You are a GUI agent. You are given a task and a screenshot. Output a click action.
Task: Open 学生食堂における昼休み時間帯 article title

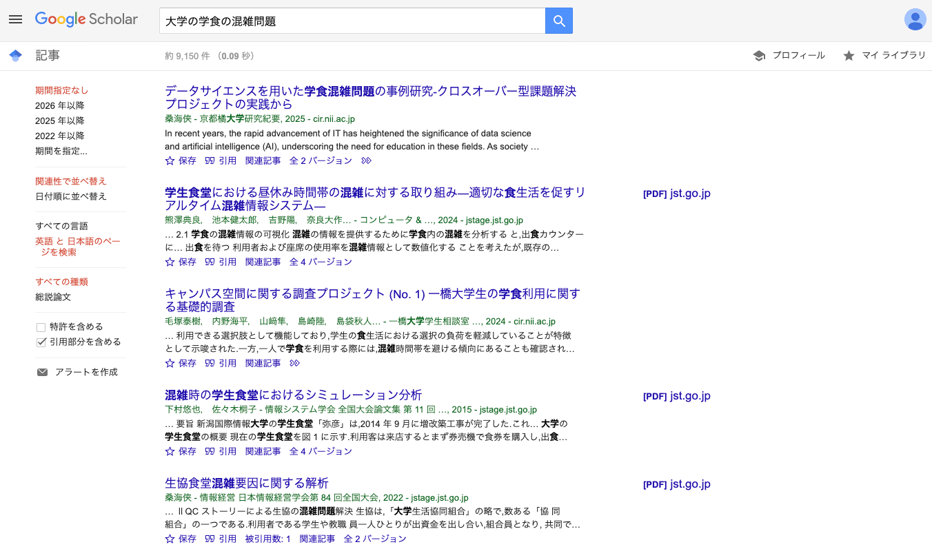point(375,199)
